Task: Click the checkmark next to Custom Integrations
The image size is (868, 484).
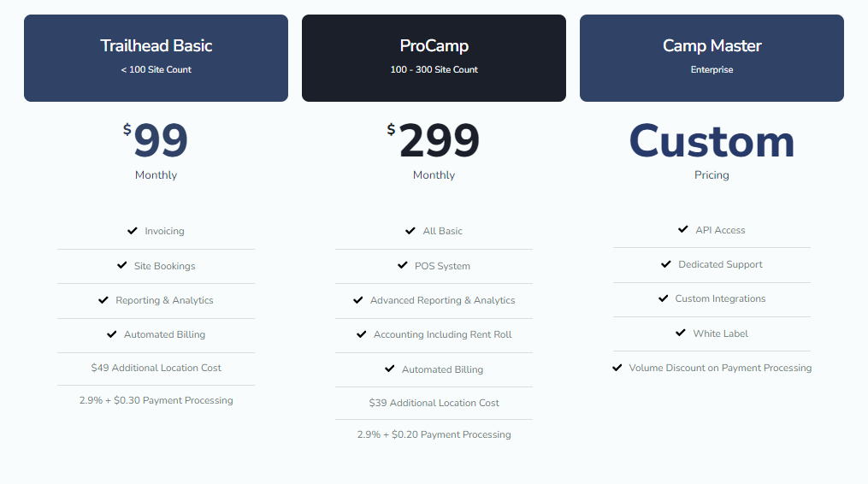Action: click(664, 298)
